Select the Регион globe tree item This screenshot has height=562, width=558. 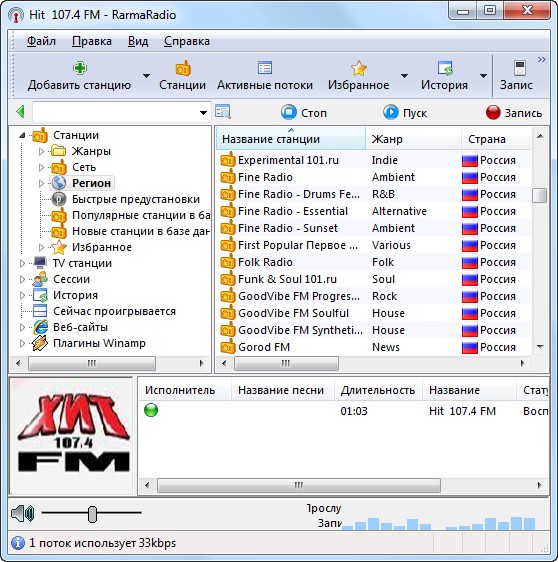click(82, 183)
